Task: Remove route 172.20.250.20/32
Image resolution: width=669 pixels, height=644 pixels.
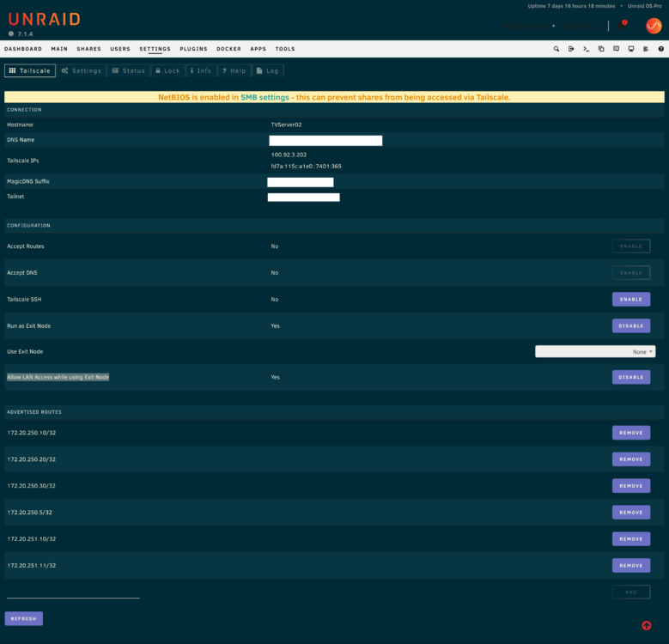Action: (631, 459)
